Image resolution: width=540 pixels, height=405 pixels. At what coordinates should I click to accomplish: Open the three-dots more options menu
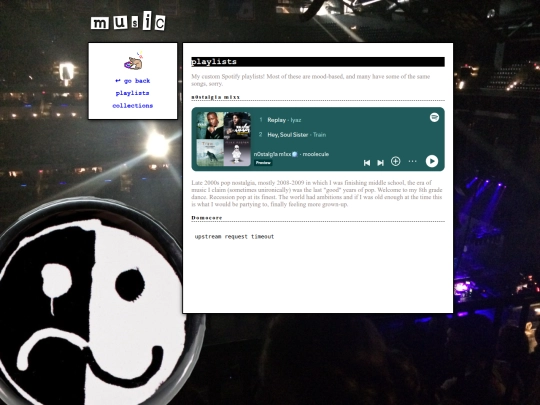(x=412, y=161)
